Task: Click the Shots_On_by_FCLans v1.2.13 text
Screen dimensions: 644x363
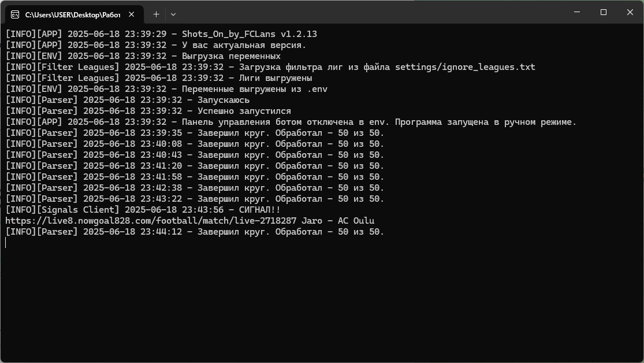Action: click(250, 34)
